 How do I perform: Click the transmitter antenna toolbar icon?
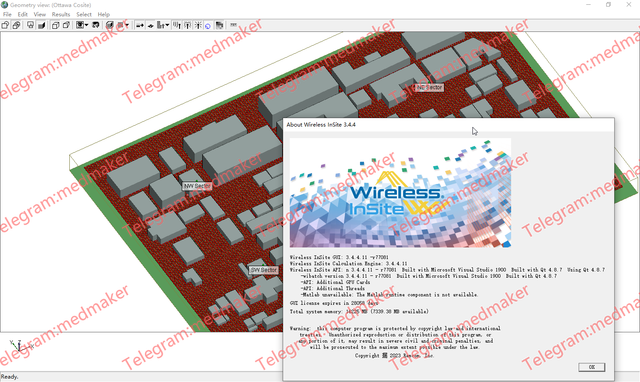177,25
